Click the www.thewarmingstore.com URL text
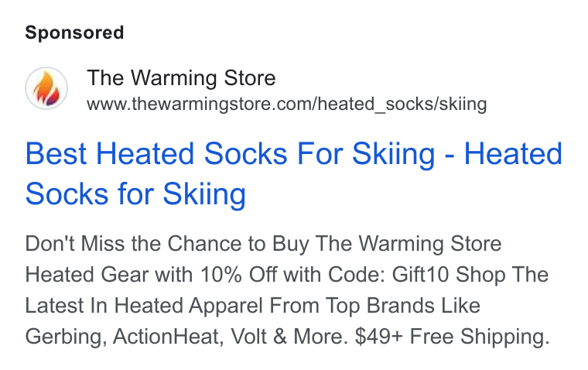The width and height of the screenshot is (588, 370). pos(287,104)
